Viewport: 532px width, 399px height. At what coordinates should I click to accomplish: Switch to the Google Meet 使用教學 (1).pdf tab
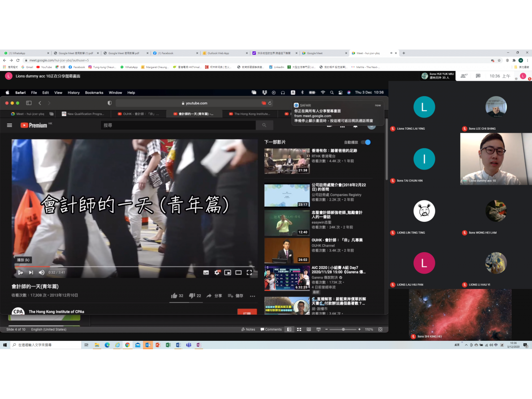pos(75,53)
